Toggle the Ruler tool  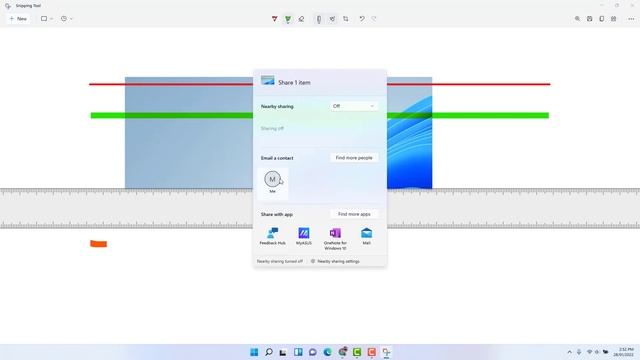click(319, 19)
